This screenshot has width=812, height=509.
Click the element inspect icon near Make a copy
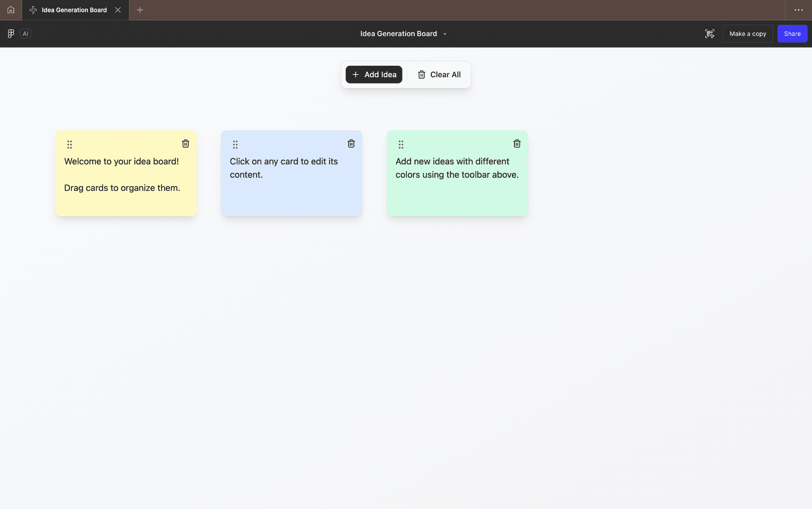coord(710,34)
